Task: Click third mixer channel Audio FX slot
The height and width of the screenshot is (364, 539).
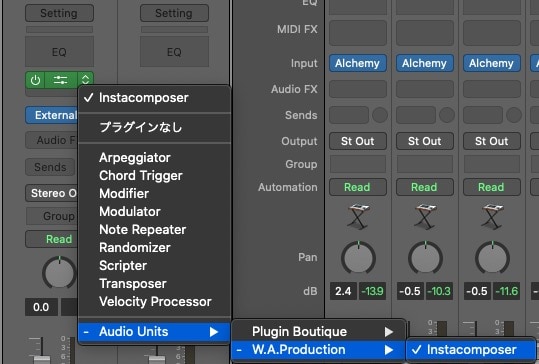Action: point(492,89)
